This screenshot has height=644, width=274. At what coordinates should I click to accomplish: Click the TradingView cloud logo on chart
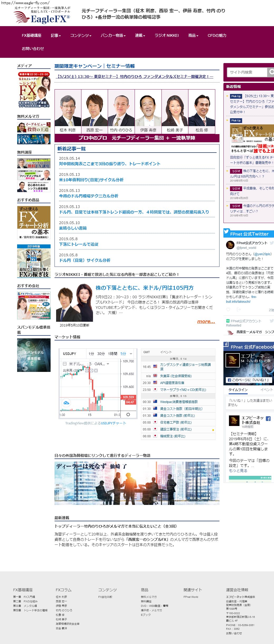(66, 403)
